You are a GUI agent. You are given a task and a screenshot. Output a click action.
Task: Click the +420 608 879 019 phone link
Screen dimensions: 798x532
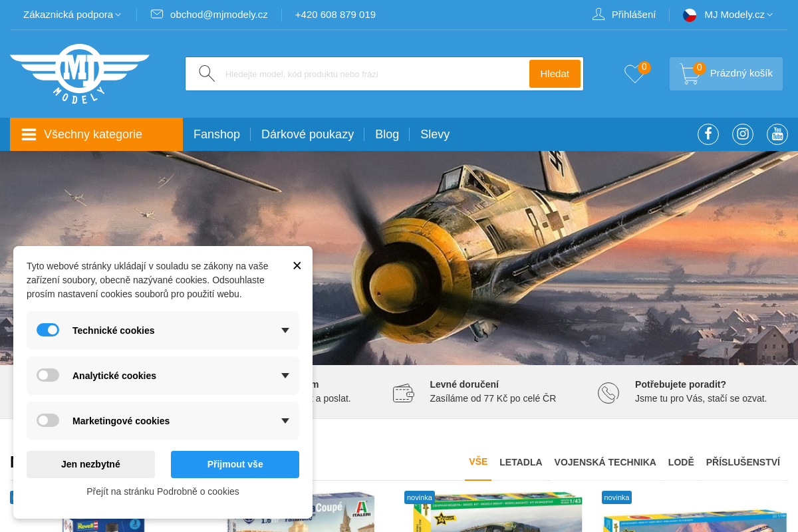coord(335,15)
